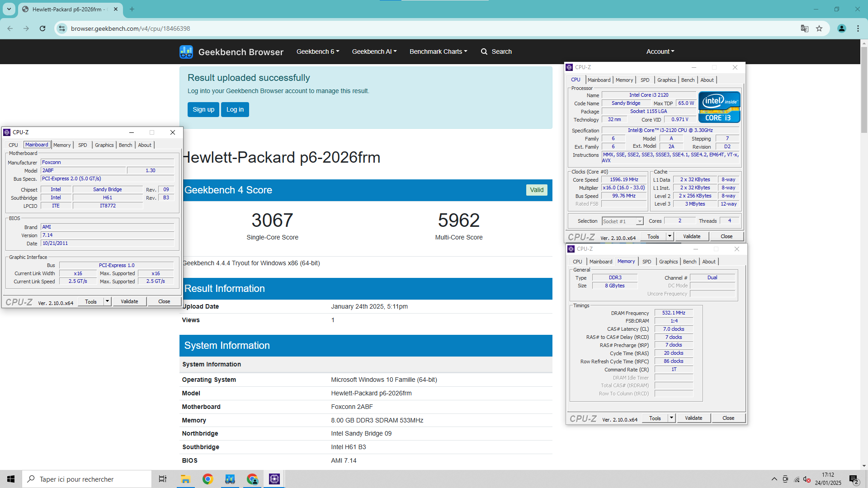Open the Geekbench app taskbar icon
This screenshot has width=868, height=488.
(x=230, y=479)
